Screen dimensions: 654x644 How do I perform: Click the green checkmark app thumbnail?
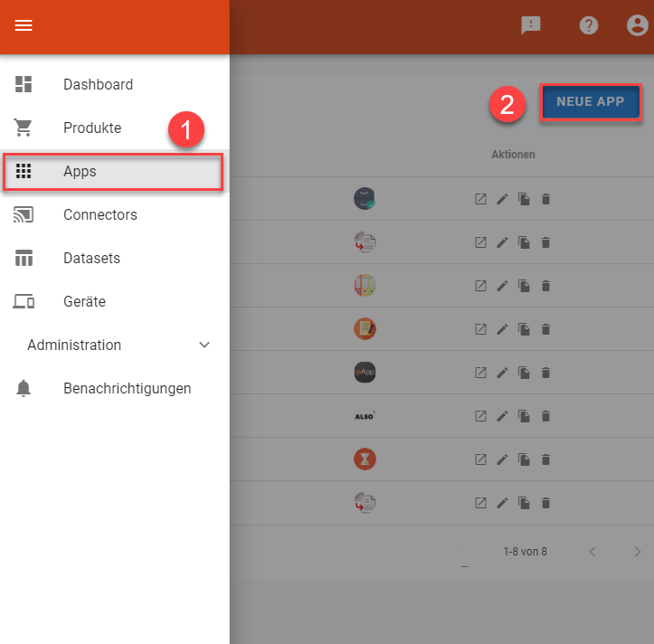(365, 199)
